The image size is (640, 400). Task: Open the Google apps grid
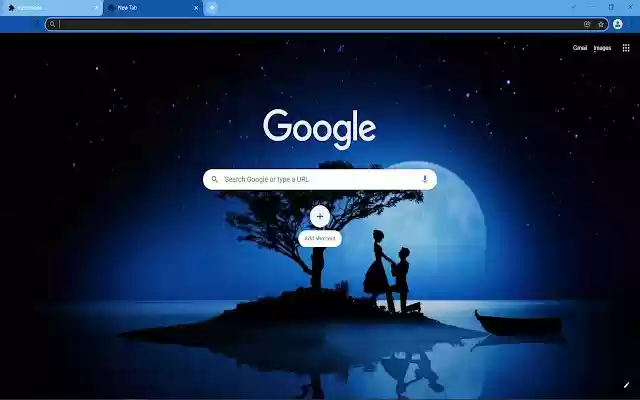click(x=626, y=48)
